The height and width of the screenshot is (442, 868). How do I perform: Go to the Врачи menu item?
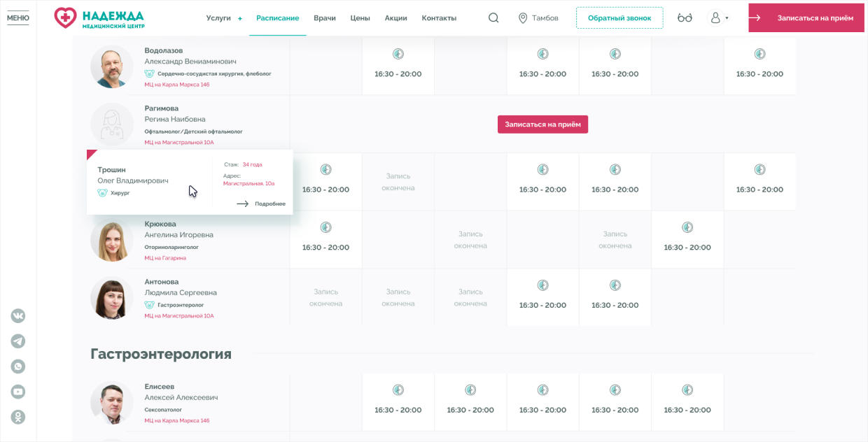[325, 18]
